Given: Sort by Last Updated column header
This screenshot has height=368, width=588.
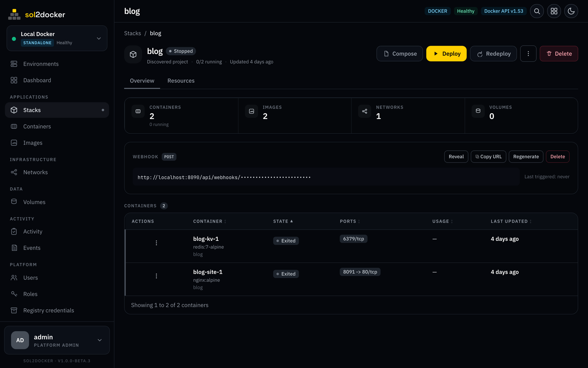Looking at the screenshot, I should click(x=511, y=221).
